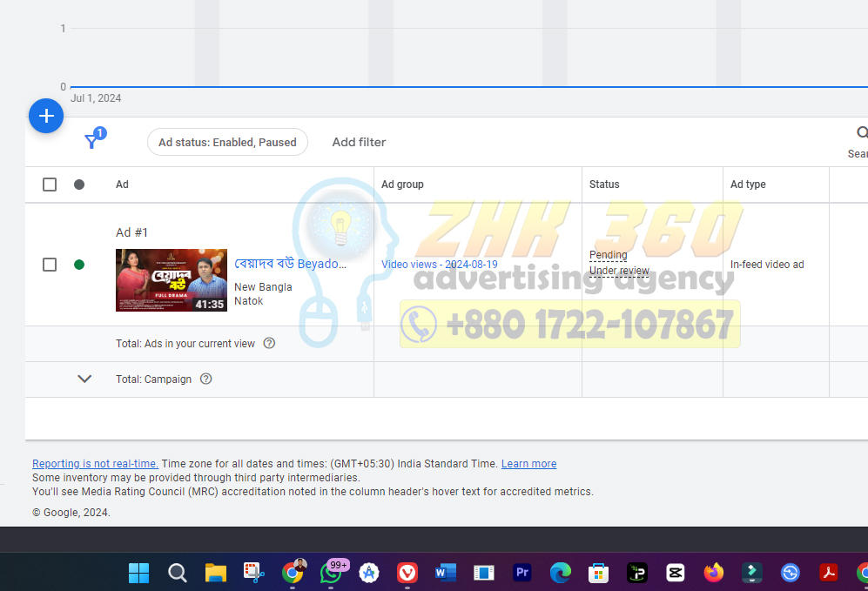Open Adobe Acrobat from the taskbar
The image size is (868, 591).
[x=829, y=573]
